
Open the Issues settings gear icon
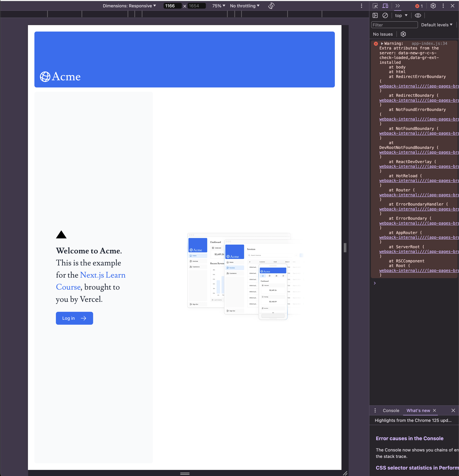point(403,34)
